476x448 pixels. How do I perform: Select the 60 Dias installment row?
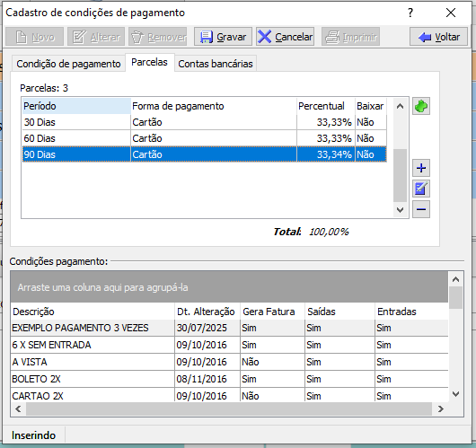click(x=204, y=138)
